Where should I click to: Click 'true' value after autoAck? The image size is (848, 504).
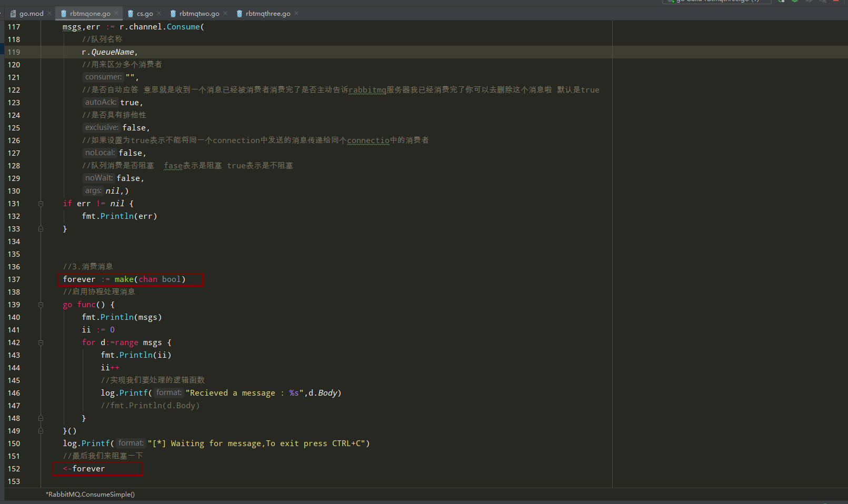[129, 103]
